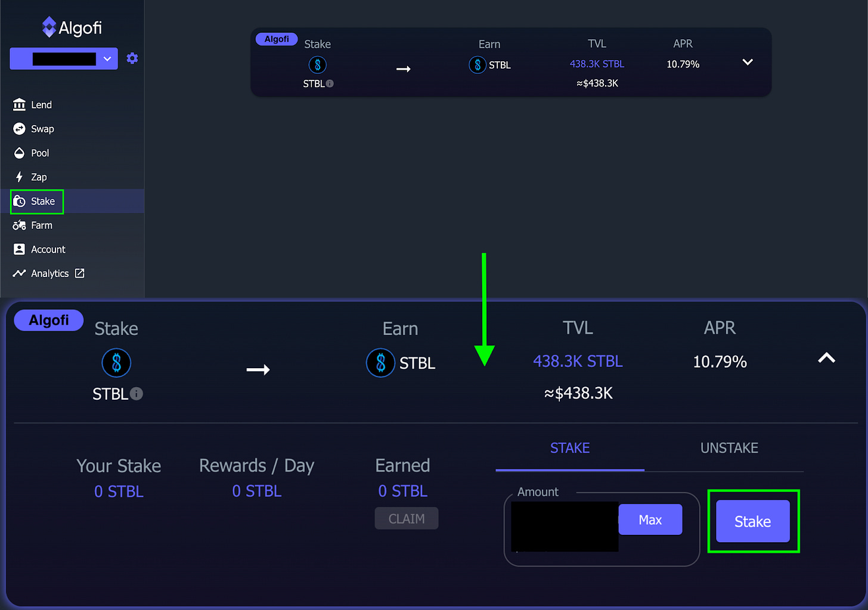Click the Analytics external-link arrow icon
This screenshot has width=868, height=610.
coord(80,273)
